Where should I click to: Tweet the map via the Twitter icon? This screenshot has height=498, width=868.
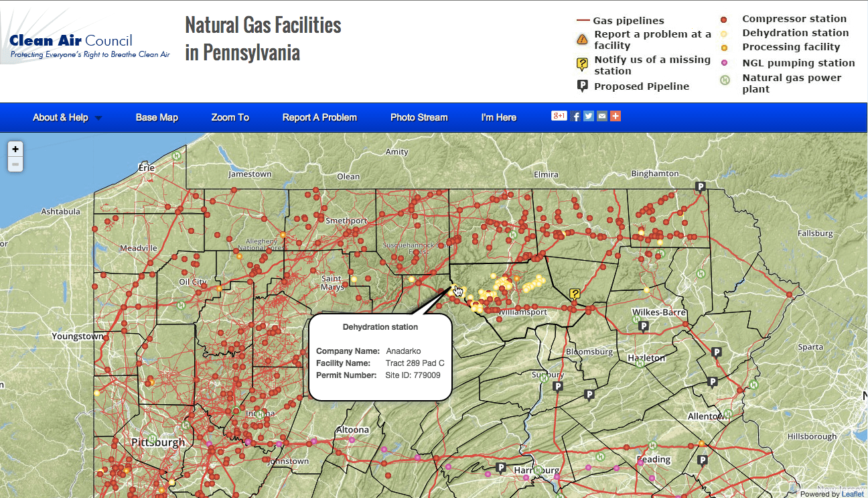click(x=588, y=115)
